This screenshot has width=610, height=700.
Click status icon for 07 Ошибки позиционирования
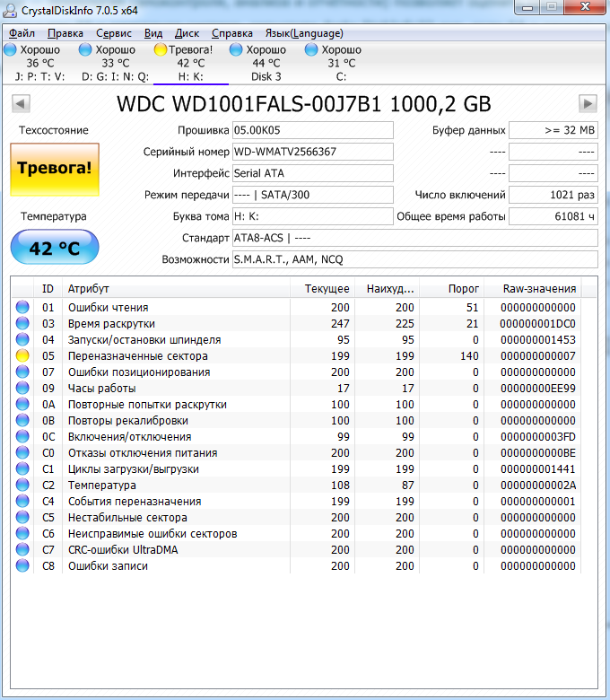coord(22,372)
